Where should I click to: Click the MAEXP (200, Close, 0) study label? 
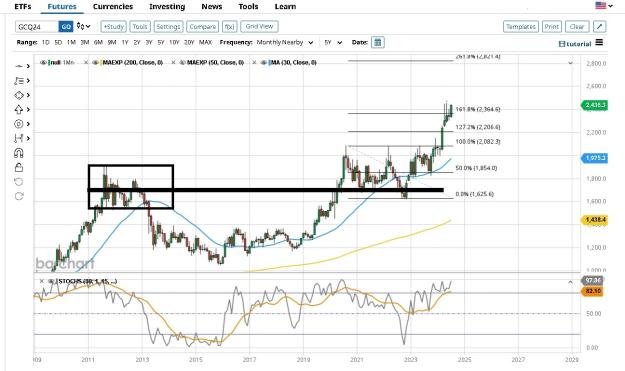point(133,63)
